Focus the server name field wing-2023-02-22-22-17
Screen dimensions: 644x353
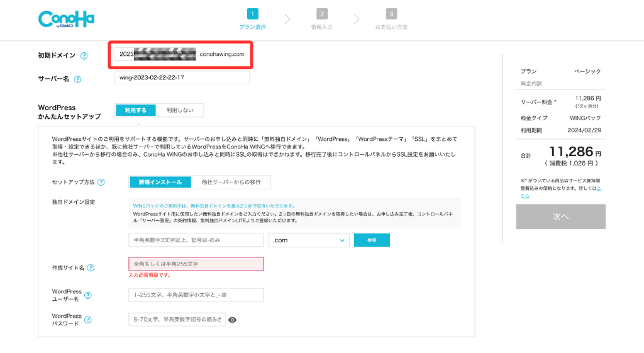(x=182, y=77)
